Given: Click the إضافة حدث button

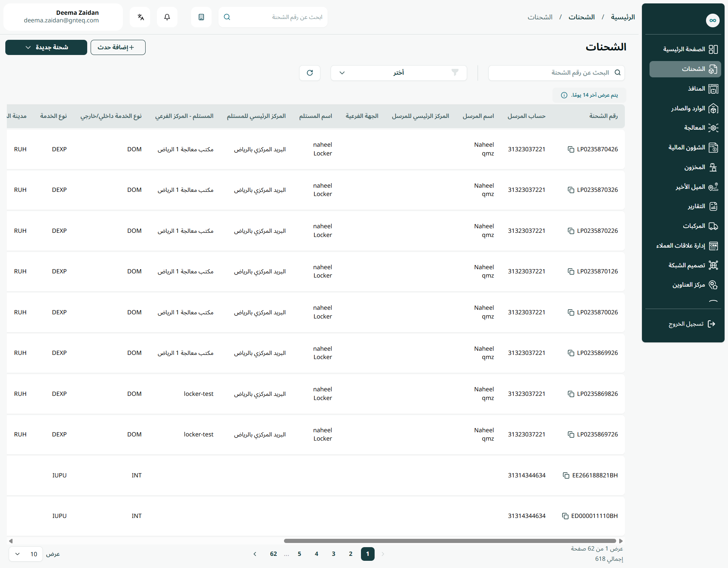Looking at the screenshot, I should pyautogui.click(x=118, y=47).
